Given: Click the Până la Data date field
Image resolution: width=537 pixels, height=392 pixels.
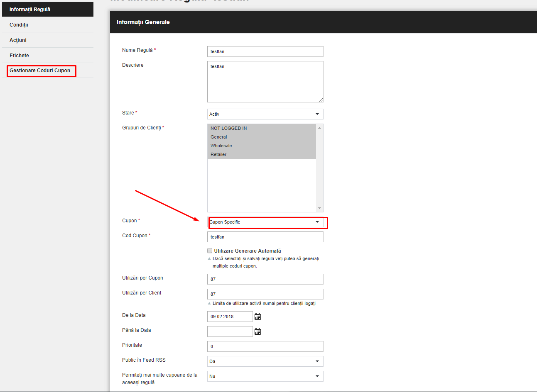Looking at the screenshot, I should click(230, 331).
